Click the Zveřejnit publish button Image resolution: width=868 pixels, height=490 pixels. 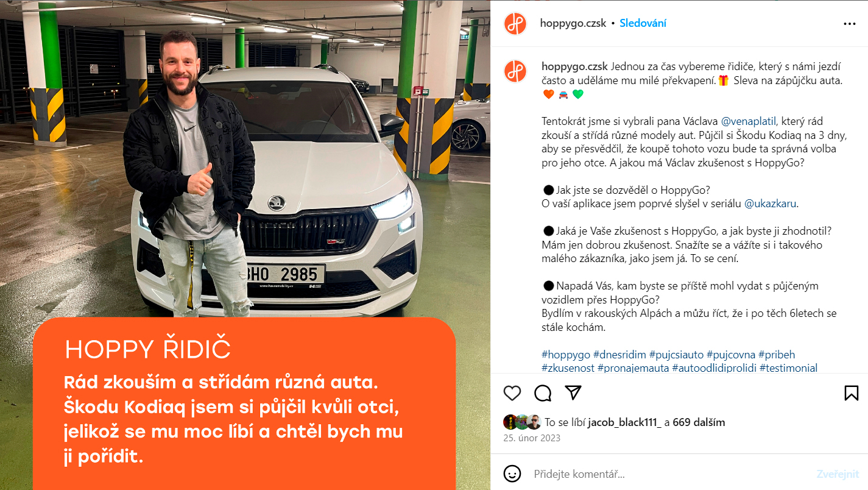(838, 474)
